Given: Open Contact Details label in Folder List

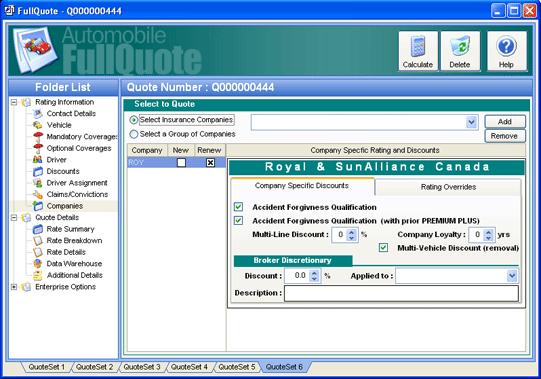Looking at the screenshot, I should (71, 114).
